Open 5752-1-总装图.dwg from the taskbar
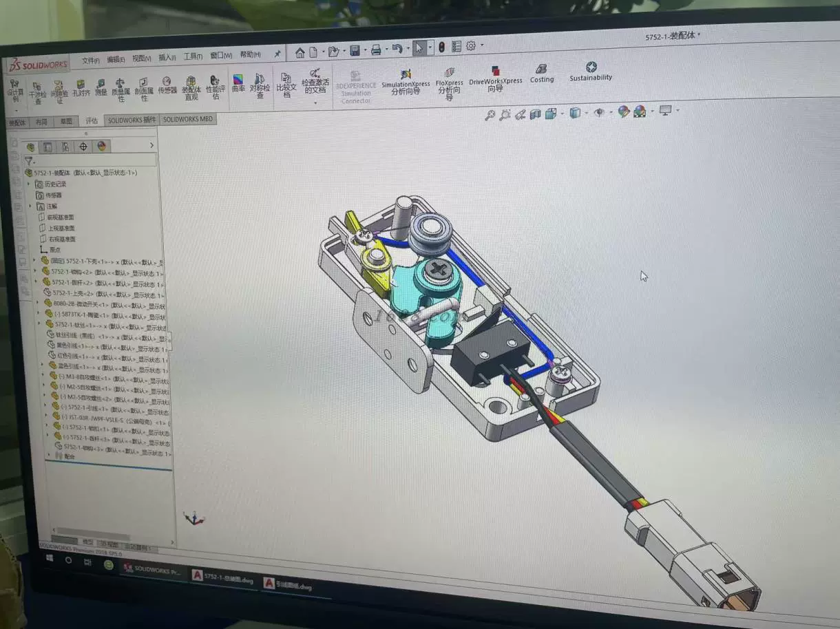Image resolution: width=840 pixels, height=629 pixels. [223, 578]
